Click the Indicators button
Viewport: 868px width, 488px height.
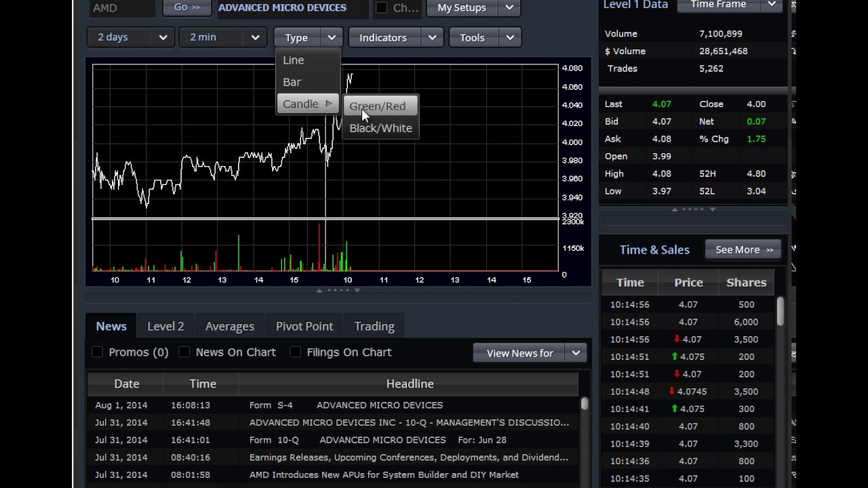pyautogui.click(x=383, y=38)
